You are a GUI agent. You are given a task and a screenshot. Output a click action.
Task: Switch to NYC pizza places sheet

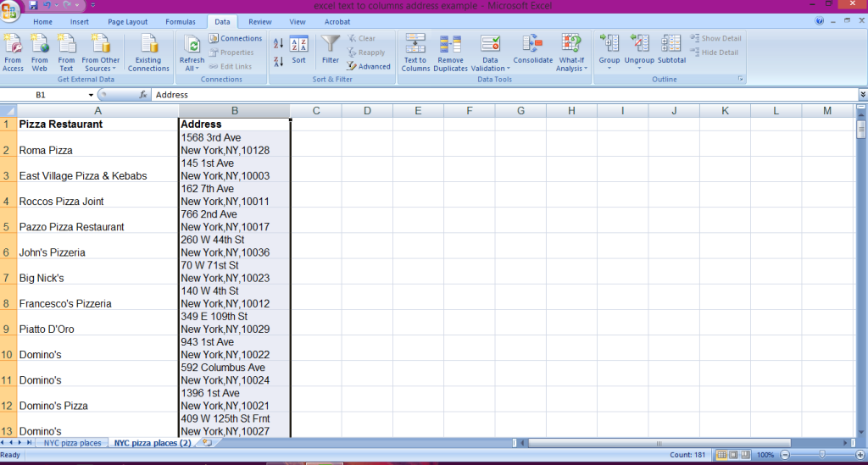(73, 443)
